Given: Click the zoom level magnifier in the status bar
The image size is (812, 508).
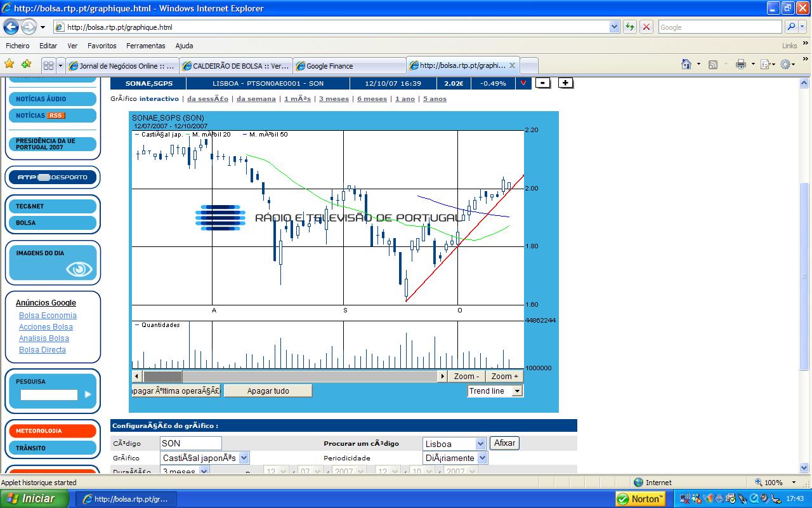Looking at the screenshot, I should [759, 483].
